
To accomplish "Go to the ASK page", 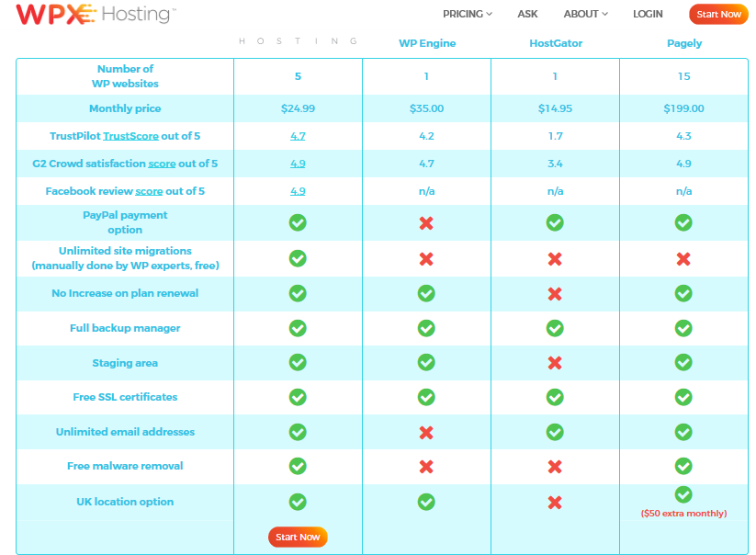I will point(527,14).
